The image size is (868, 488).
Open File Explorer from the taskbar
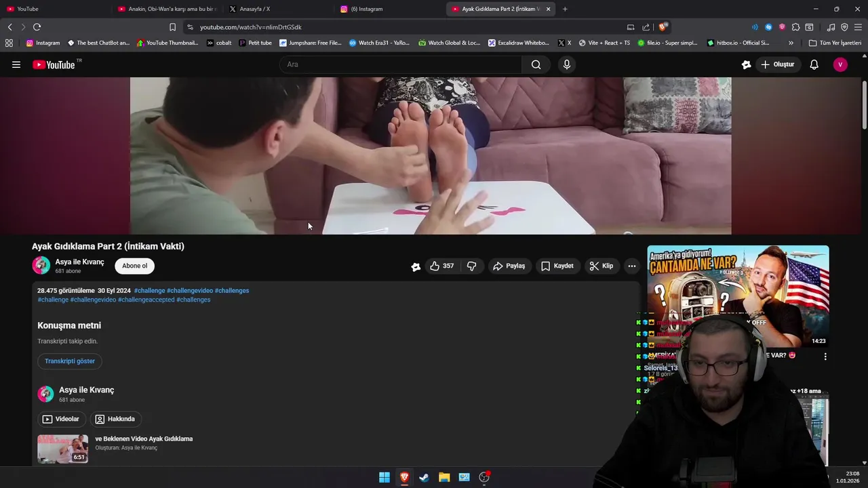(444, 477)
